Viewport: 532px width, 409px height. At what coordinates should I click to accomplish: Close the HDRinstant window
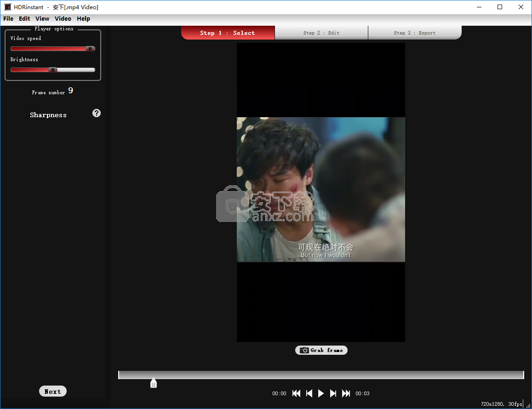[x=521, y=7]
